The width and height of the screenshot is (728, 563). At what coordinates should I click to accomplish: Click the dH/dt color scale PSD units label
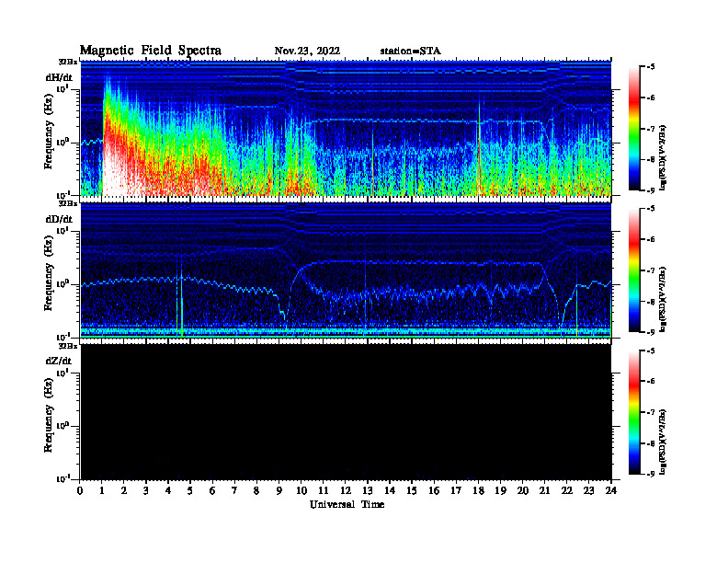(x=663, y=157)
